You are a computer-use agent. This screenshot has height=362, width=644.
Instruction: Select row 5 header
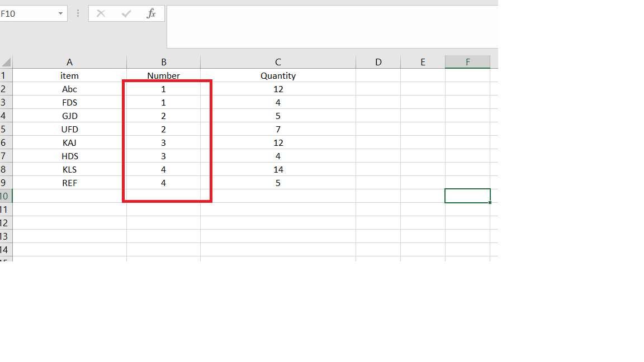[x=6, y=129]
